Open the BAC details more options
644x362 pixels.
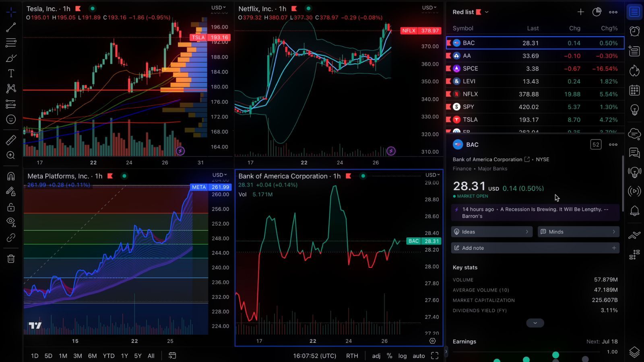pyautogui.click(x=613, y=144)
